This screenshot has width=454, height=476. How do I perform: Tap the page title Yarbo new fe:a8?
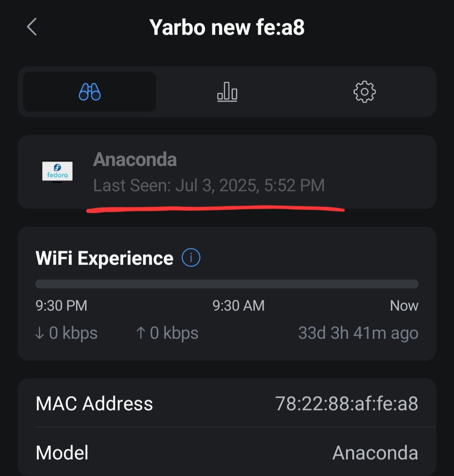pos(227,27)
